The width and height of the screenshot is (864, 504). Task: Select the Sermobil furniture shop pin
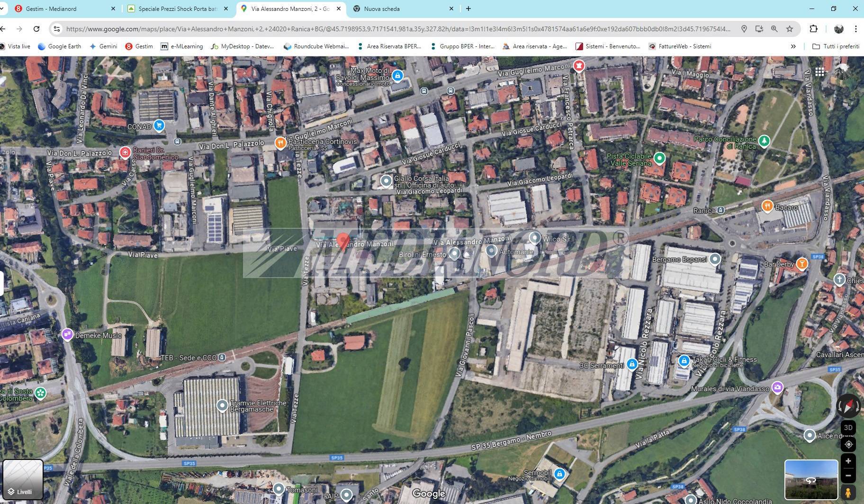tap(559, 474)
